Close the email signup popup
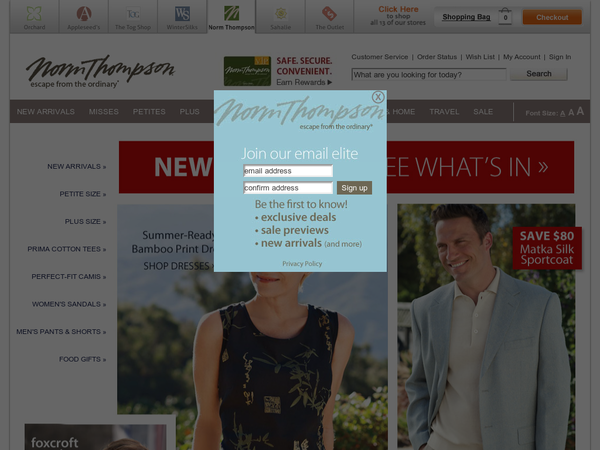This screenshot has width=600, height=450. click(378, 97)
